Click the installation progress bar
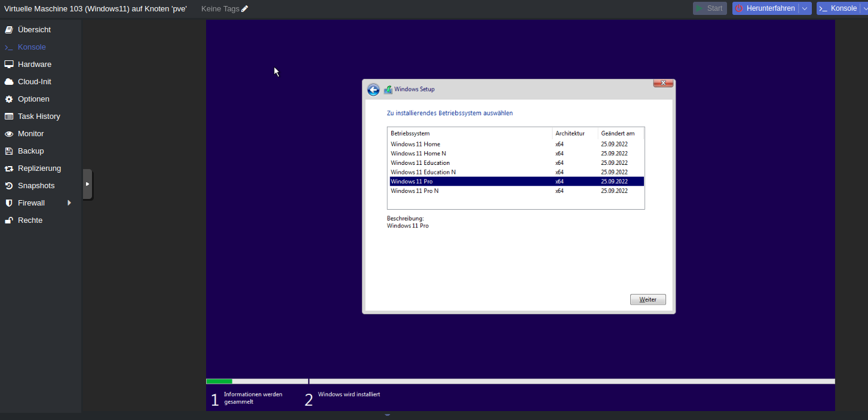 point(520,381)
